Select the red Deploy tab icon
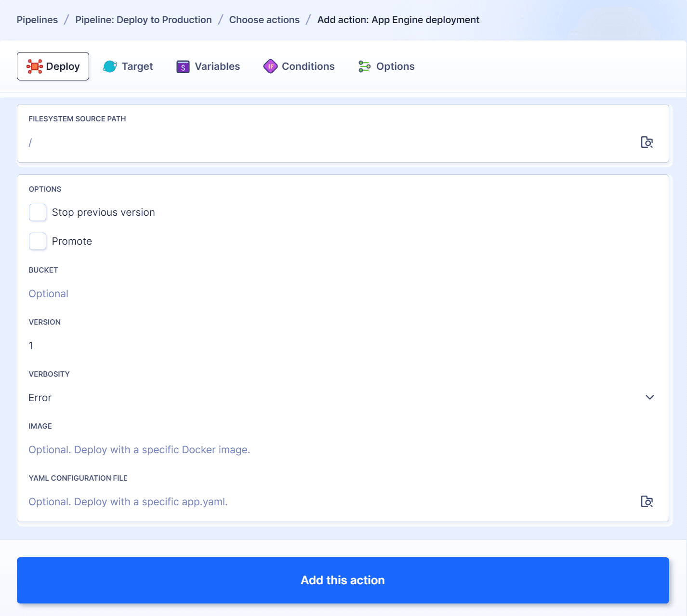 [35, 66]
